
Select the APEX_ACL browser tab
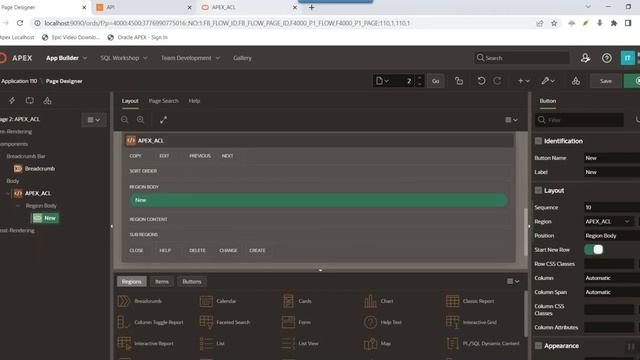(249, 7)
